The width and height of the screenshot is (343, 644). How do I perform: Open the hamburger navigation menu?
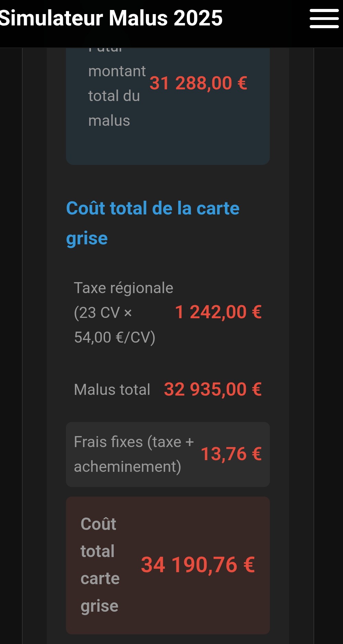[x=324, y=19]
